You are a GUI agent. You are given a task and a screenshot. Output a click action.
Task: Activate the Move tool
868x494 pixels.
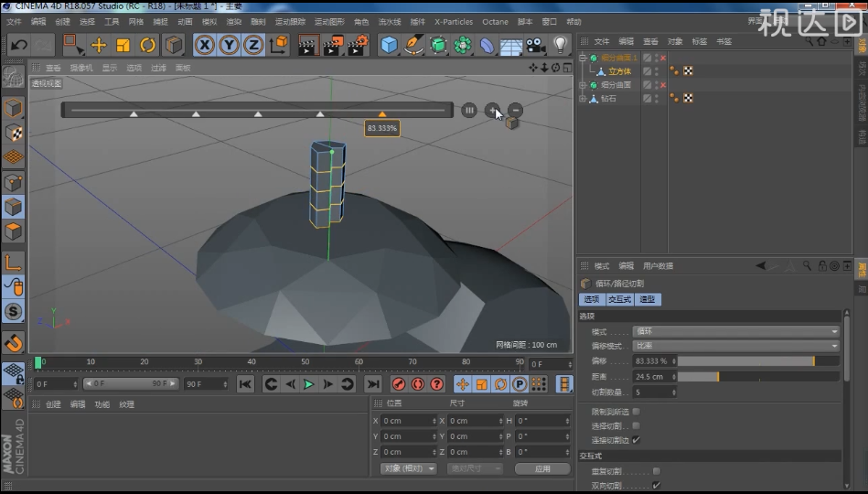(x=99, y=45)
